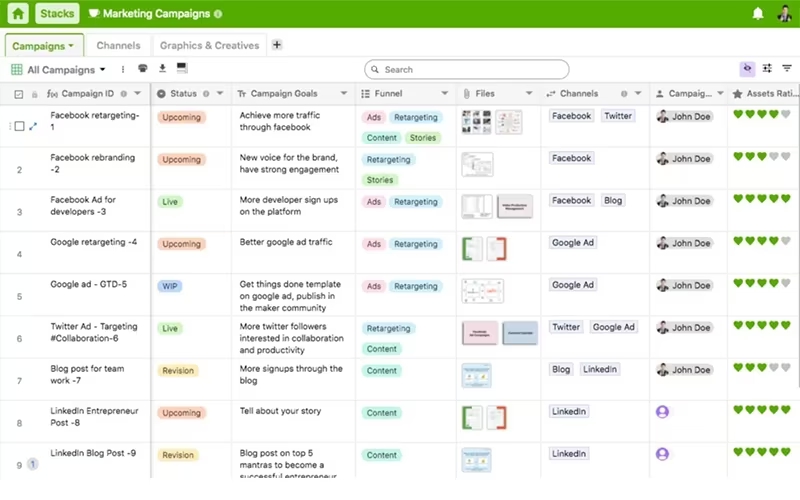Click Google Ad tag in Twitter Ad row
This screenshot has height=500, width=800.
[x=613, y=327]
